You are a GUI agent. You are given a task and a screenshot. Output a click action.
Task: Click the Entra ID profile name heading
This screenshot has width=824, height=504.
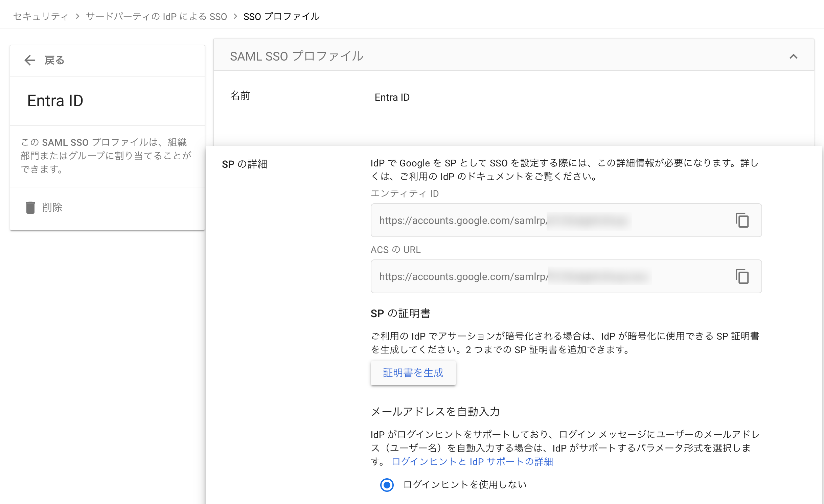click(x=55, y=100)
